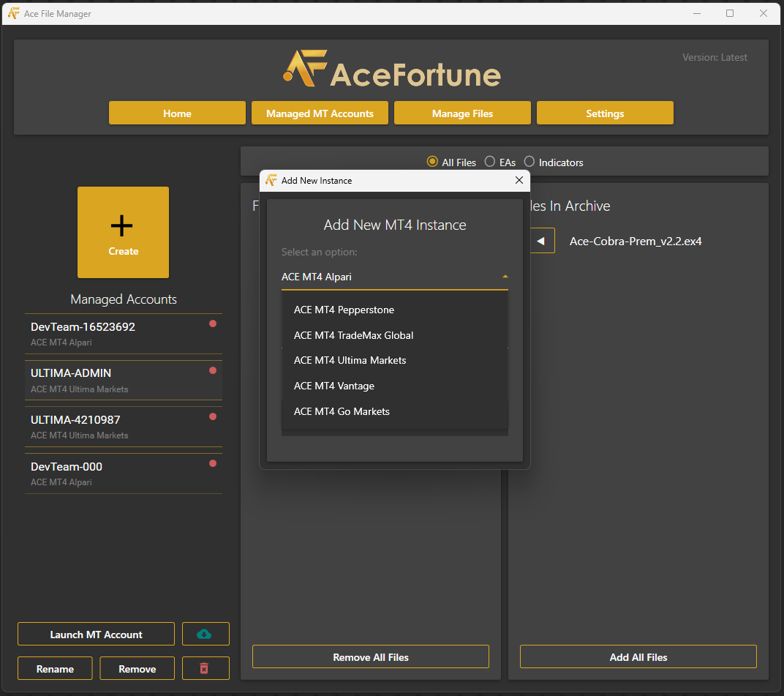Click the Launch MT Account button
Viewport: 784px width, 696px height.
[x=96, y=634]
